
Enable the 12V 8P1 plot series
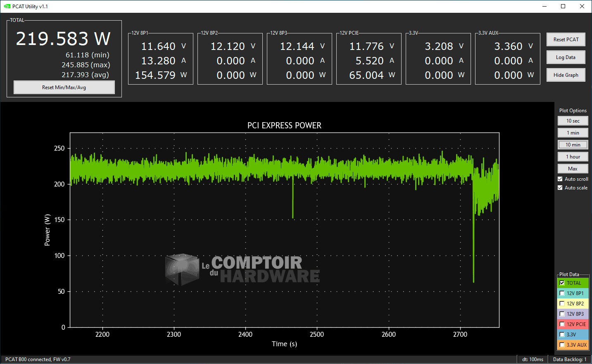[562, 293]
